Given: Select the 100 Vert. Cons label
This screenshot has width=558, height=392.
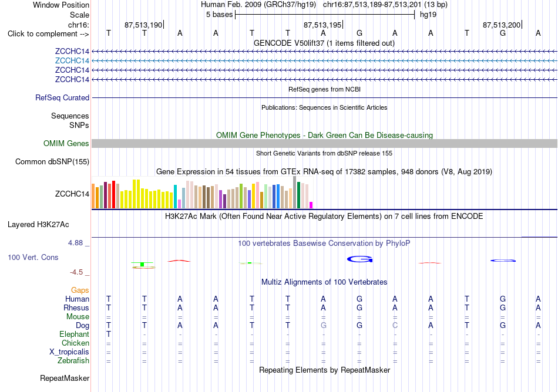Looking at the screenshot, I should coord(33,257).
